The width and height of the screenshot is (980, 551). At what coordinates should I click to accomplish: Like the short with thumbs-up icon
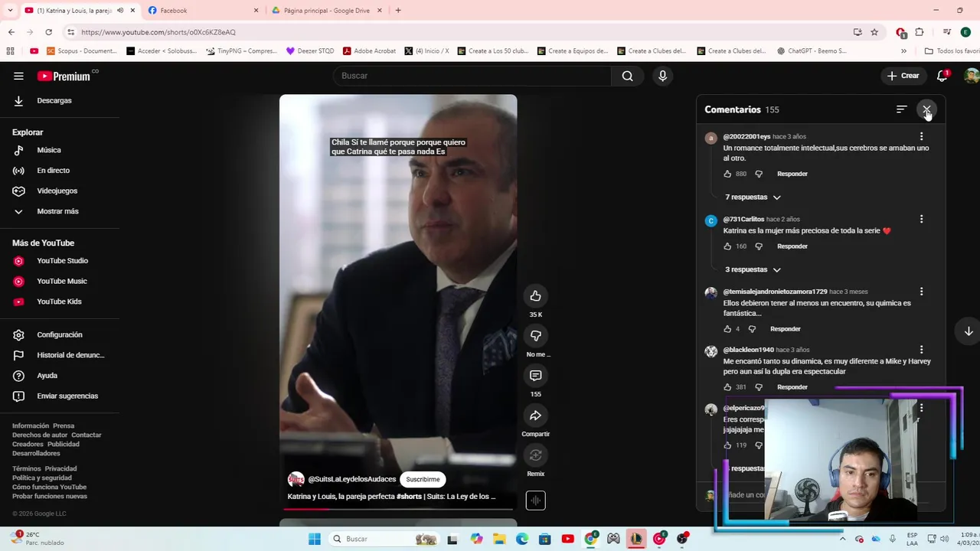(x=535, y=296)
